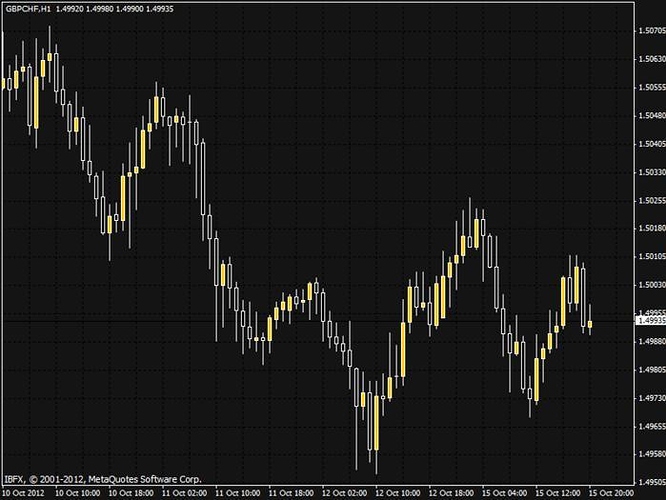Select the 10 Oct 18:00 time label

point(131,493)
